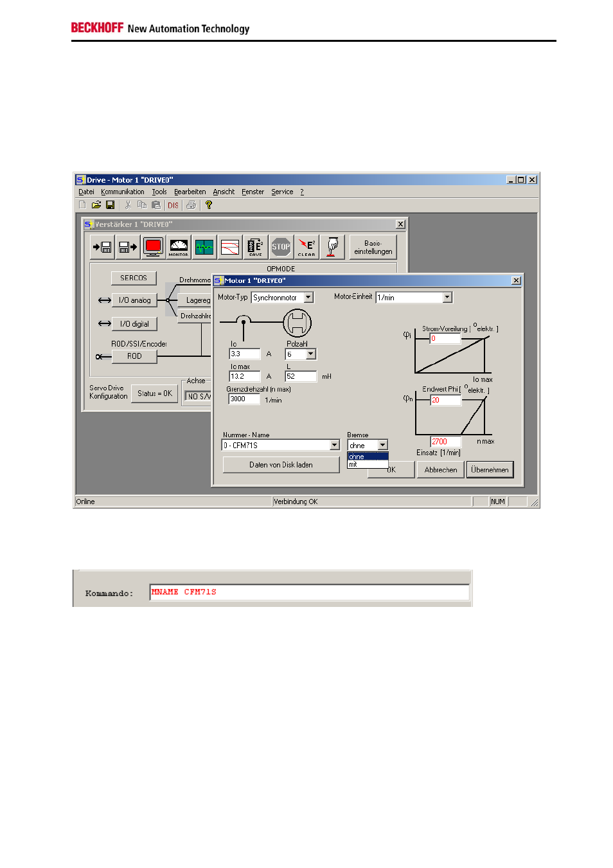Open the Bearbeiten menu
The height and width of the screenshot is (868, 613).
pos(190,192)
